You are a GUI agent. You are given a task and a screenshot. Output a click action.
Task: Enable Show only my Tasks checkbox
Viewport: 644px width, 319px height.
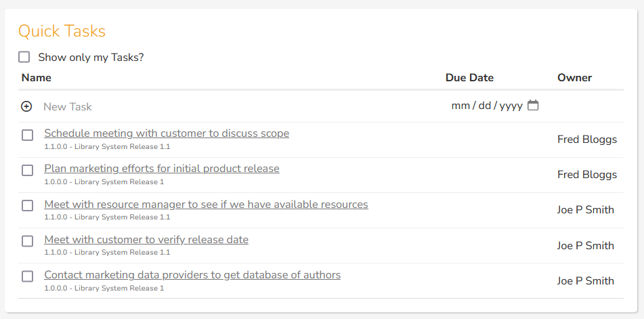coord(24,58)
